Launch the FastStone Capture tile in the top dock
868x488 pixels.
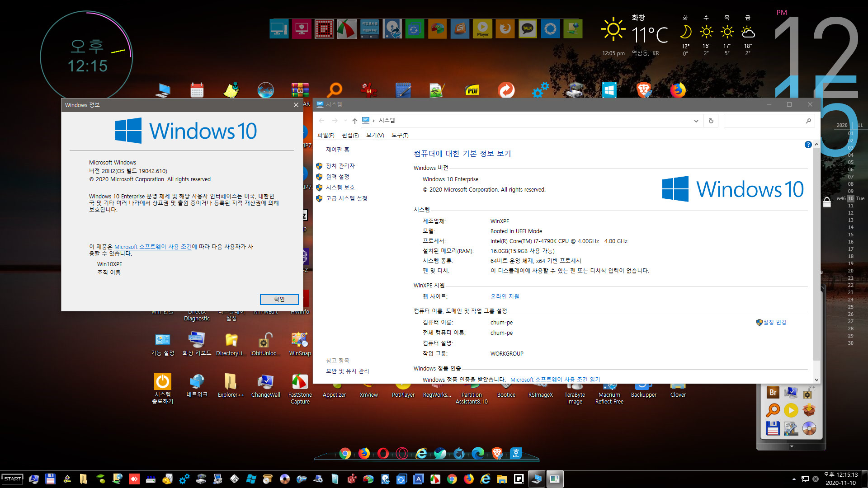(347, 29)
